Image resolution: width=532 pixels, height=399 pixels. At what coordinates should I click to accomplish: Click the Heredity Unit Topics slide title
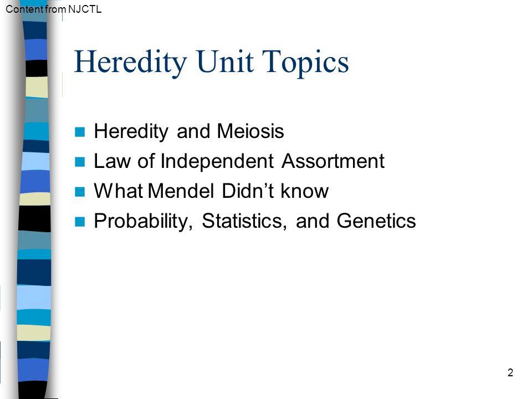pyautogui.click(x=211, y=62)
